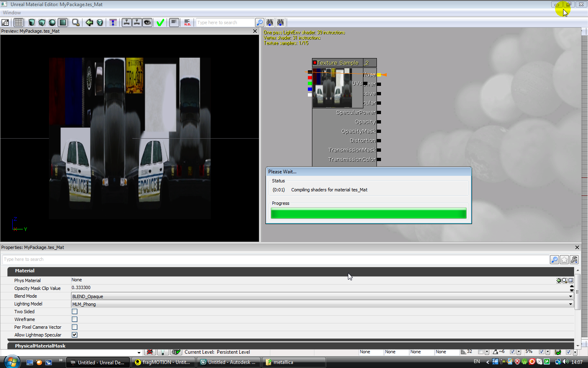Click the Properties search text field

tap(276, 259)
